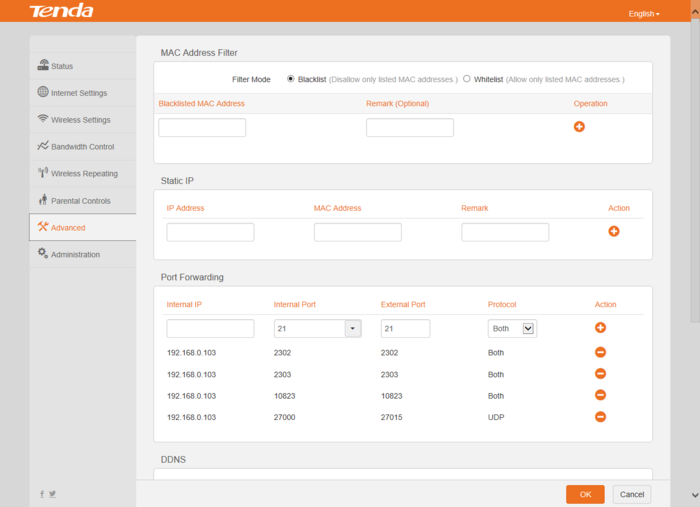Open Wireless Repeating section
Screen dimensions: 700x507
tap(83, 173)
